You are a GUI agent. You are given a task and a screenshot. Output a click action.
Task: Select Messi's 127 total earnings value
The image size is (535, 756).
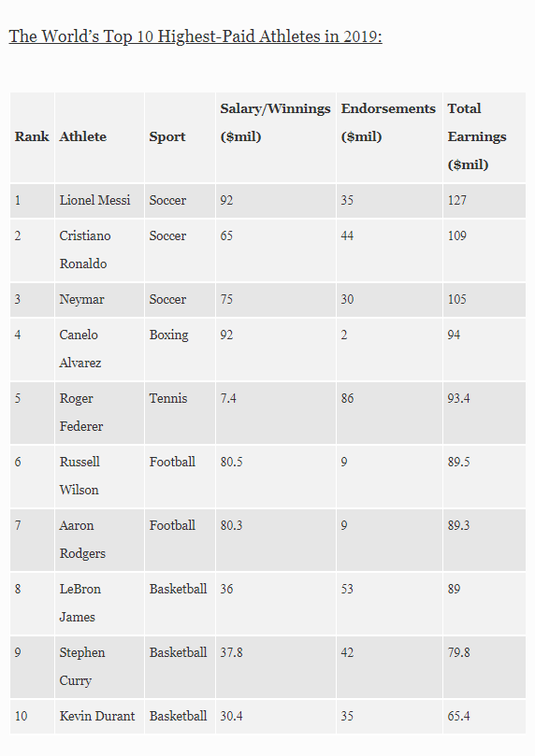coord(456,200)
